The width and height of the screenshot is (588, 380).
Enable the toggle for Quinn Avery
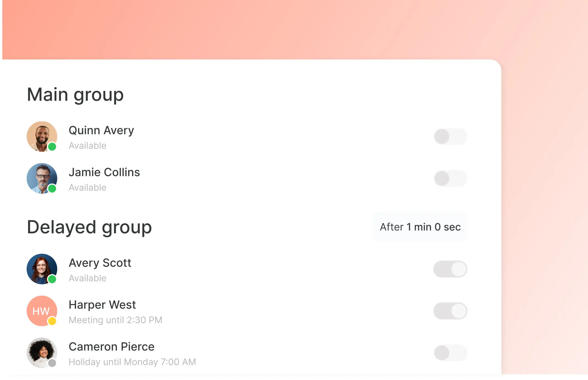coord(450,136)
